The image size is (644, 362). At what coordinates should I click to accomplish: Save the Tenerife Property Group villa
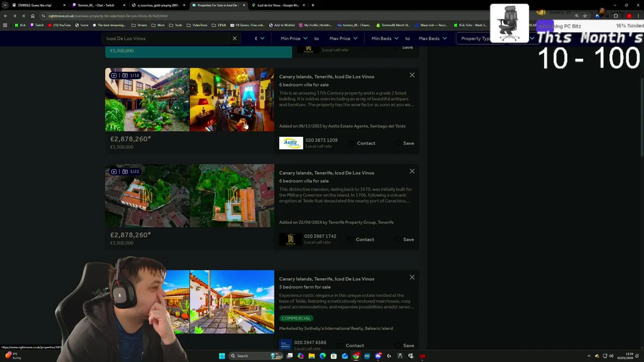pos(405,239)
